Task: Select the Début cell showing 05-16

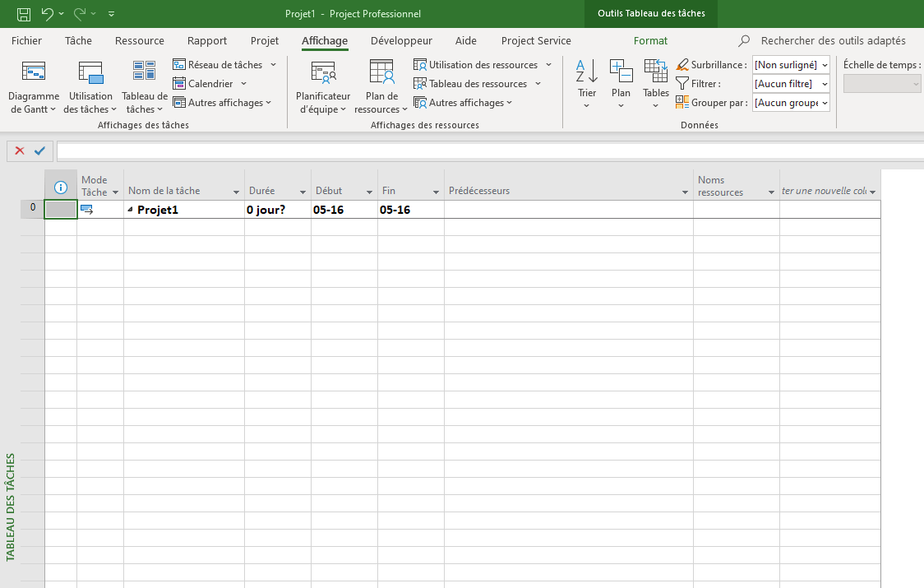Action: coord(344,210)
